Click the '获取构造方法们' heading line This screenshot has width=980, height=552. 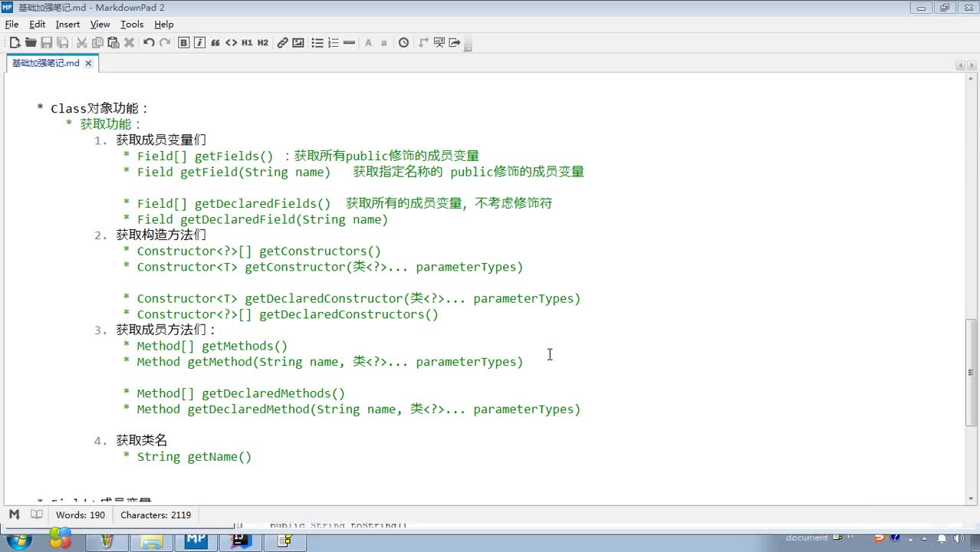pyautogui.click(x=150, y=235)
